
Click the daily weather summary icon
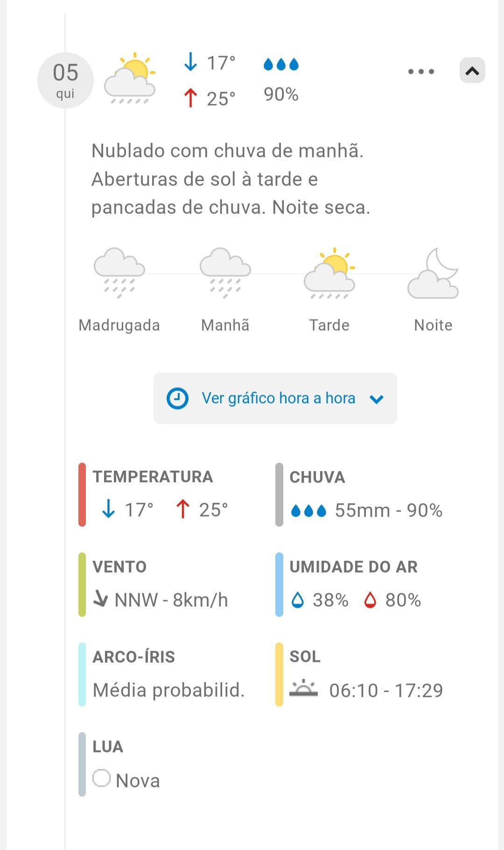(130, 78)
